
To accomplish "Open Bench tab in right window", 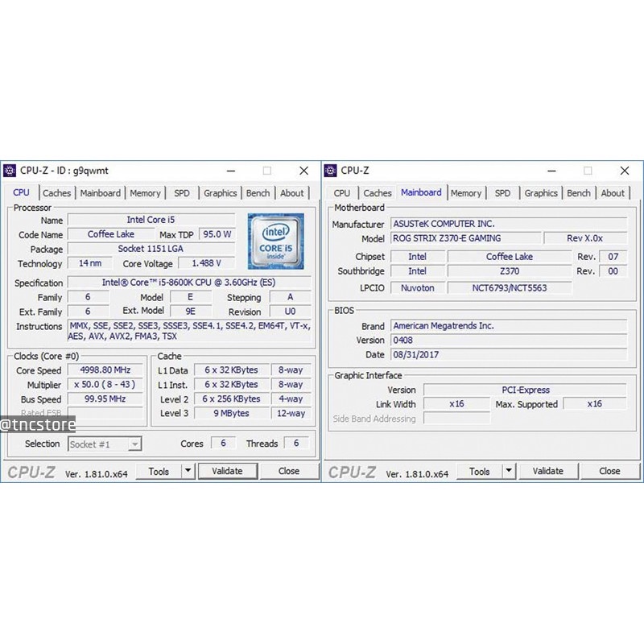I will point(579,193).
